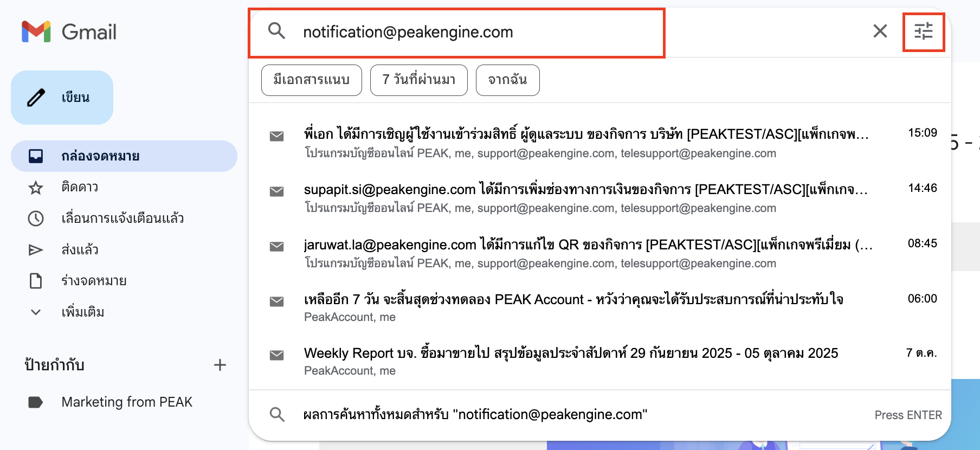Image resolution: width=980 pixels, height=450 pixels.
Task: Click PeakAccount, me sender under เหลืออีก 7 วัน
Action: (x=350, y=317)
